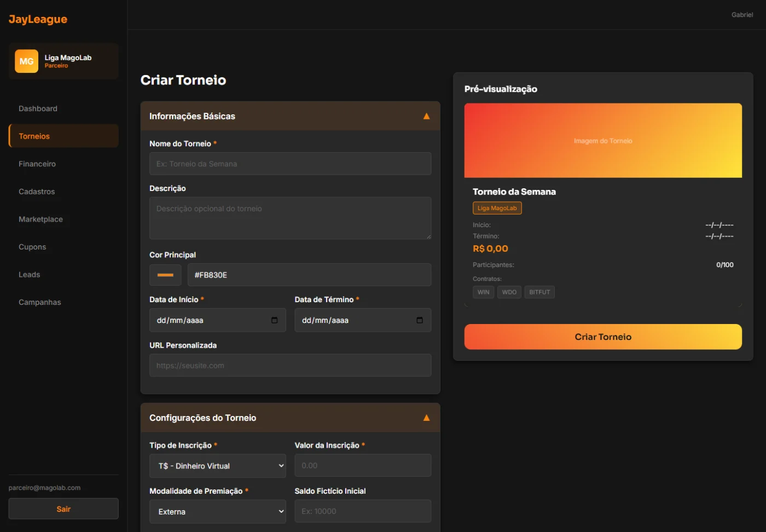Click the MG league avatar icon

click(x=26, y=61)
